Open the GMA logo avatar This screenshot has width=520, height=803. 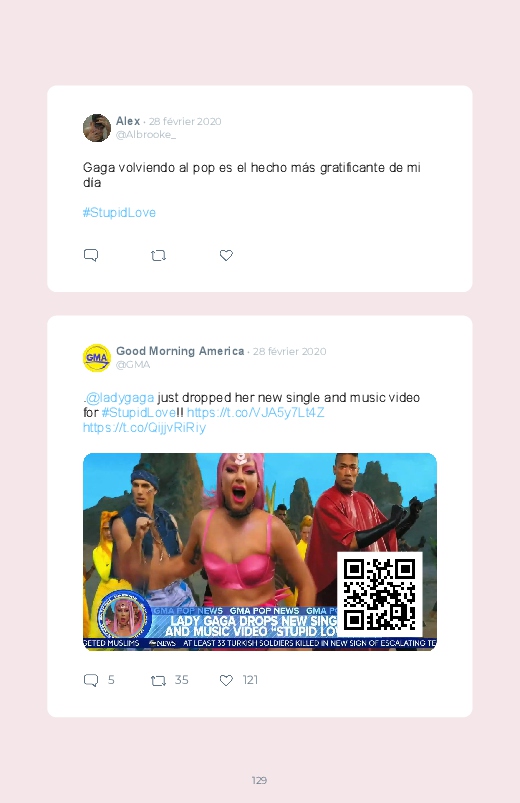97,358
